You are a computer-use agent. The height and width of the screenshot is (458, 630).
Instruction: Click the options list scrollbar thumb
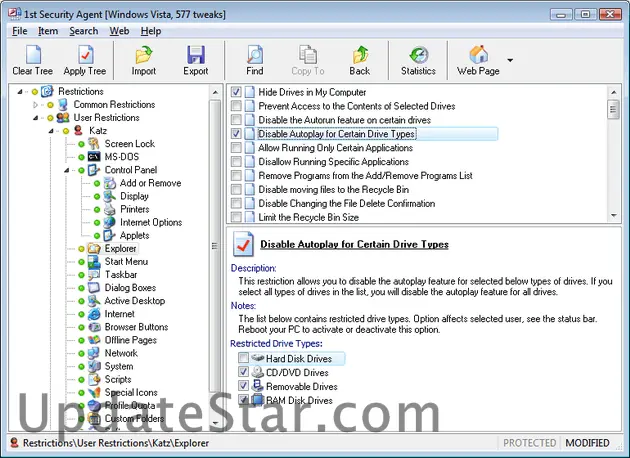pos(614,109)
